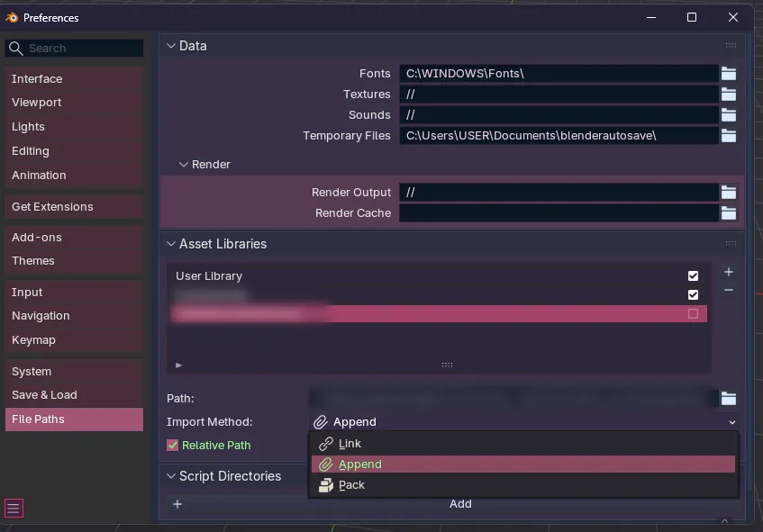Select File Paths section
Viewport: 763px width, 532px height.
click(x=74, y=419)
